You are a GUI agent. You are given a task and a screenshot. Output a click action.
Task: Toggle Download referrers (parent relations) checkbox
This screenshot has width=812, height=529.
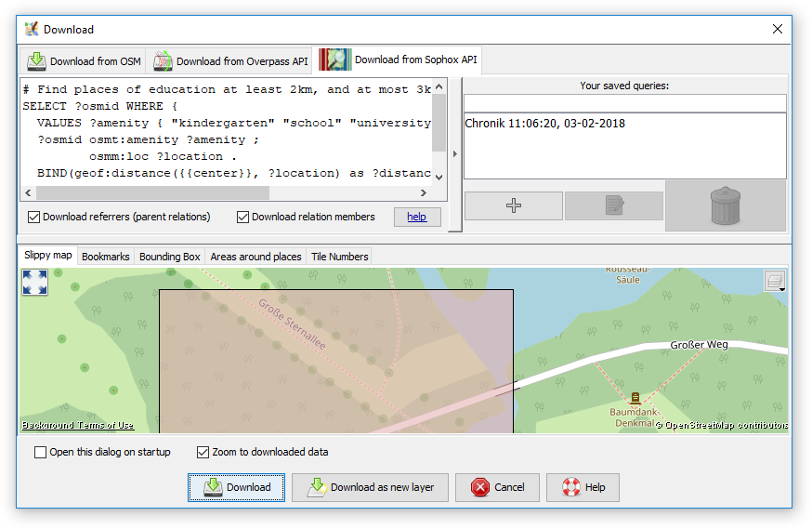coord(34,217)
